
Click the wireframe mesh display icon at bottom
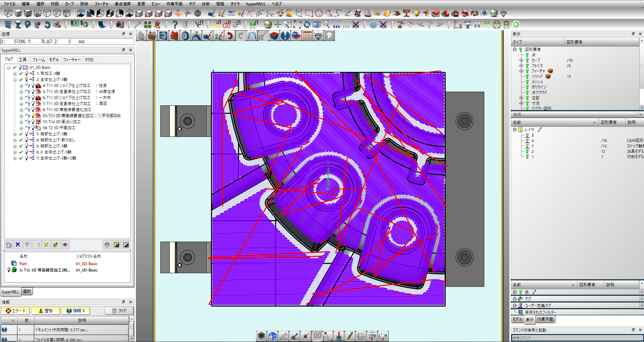click(x=361, y=336)
